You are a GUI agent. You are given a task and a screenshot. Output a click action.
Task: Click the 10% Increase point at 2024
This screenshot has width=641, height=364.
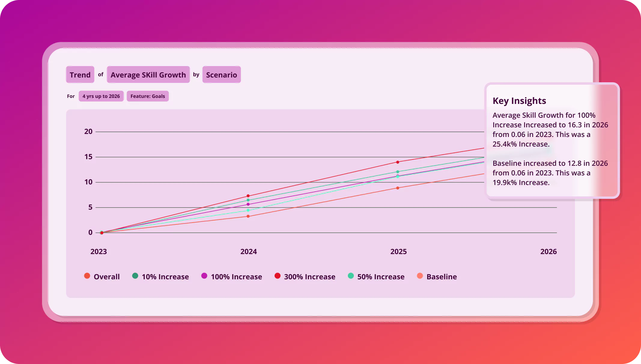click(x=248, y=200)
